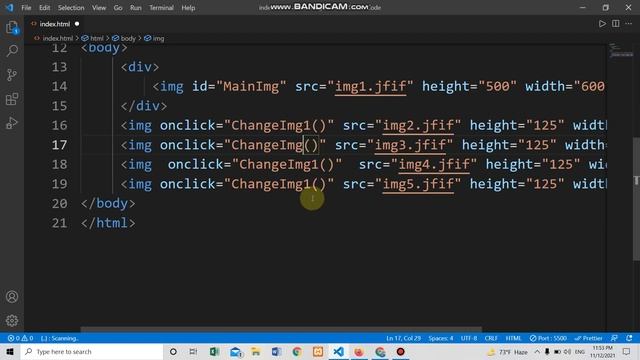Show hidden system tray icons
The width and height of the screenshot is (640, 360).
tap(537, 351)
